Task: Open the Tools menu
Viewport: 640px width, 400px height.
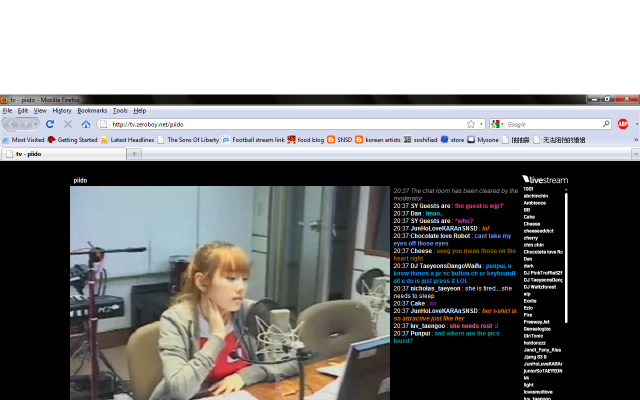Action: [120, 110]
